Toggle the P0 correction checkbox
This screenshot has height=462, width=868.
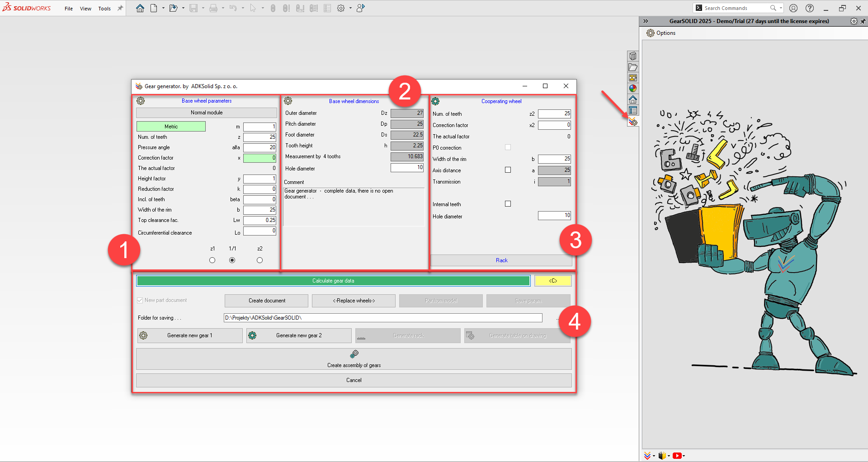tap(508, 147)
